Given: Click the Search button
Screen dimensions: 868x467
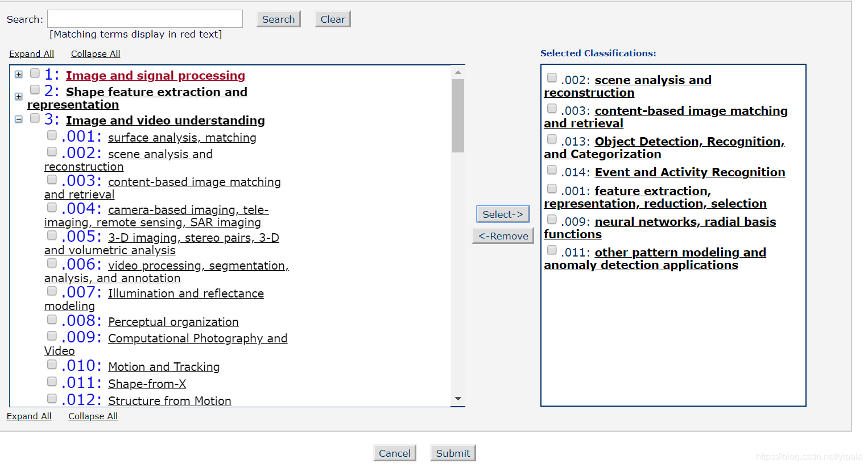Looking at the screenshot, I should [278, 19].
